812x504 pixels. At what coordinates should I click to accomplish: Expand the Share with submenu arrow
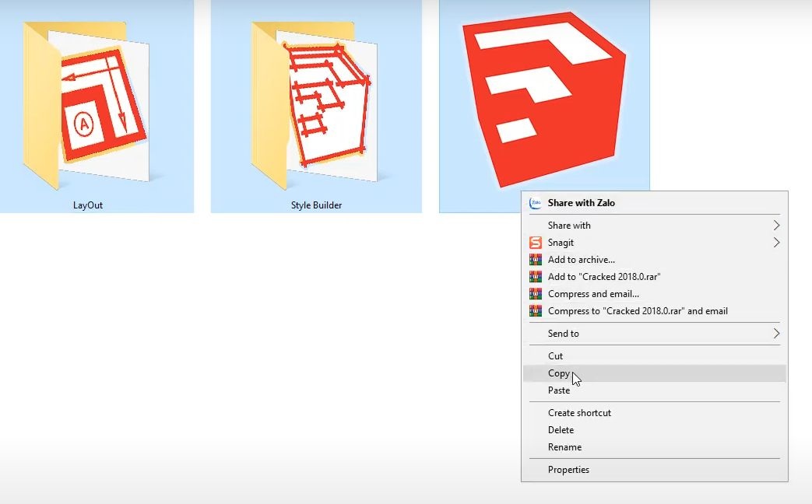click(x=776, y=225)
